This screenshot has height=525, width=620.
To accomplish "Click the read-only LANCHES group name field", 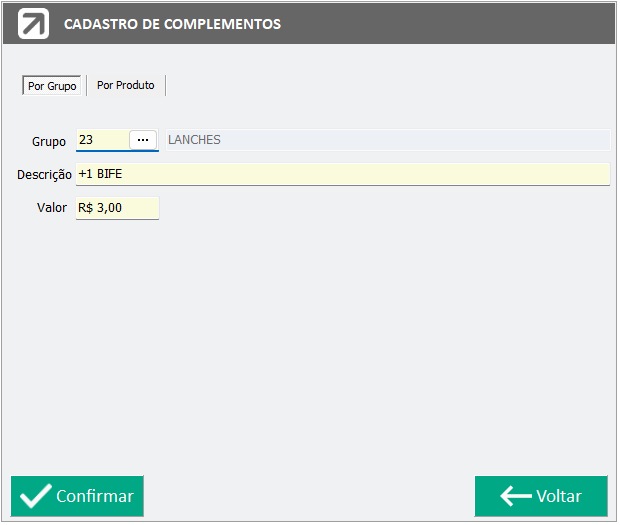I will (388, 140).
